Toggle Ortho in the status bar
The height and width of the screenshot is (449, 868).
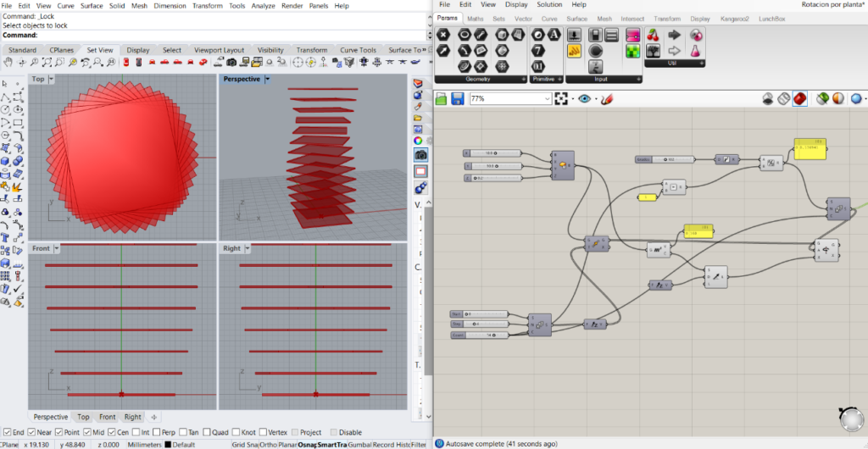268,445
